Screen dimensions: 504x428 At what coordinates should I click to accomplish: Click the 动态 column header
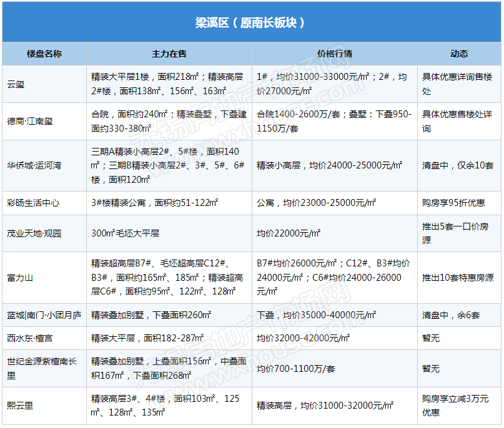459,54
